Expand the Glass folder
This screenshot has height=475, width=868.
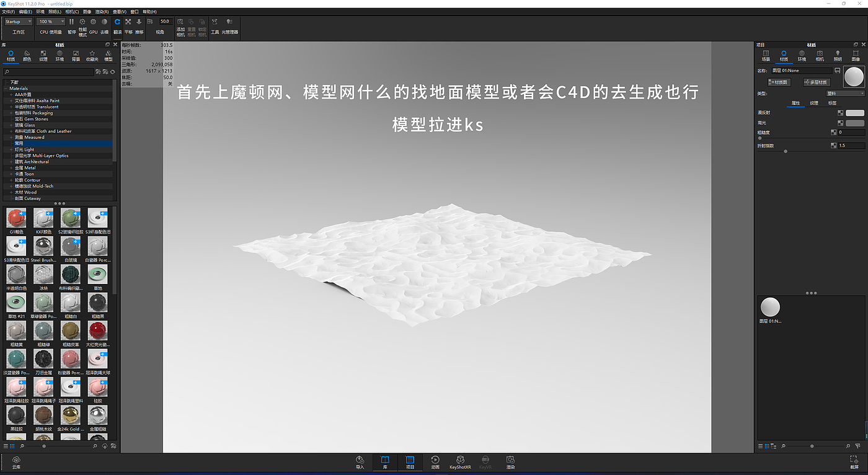coord(11,125)
